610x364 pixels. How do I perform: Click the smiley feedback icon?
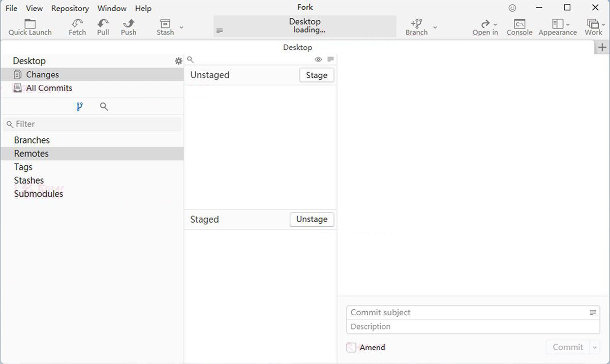coord(512,8)
